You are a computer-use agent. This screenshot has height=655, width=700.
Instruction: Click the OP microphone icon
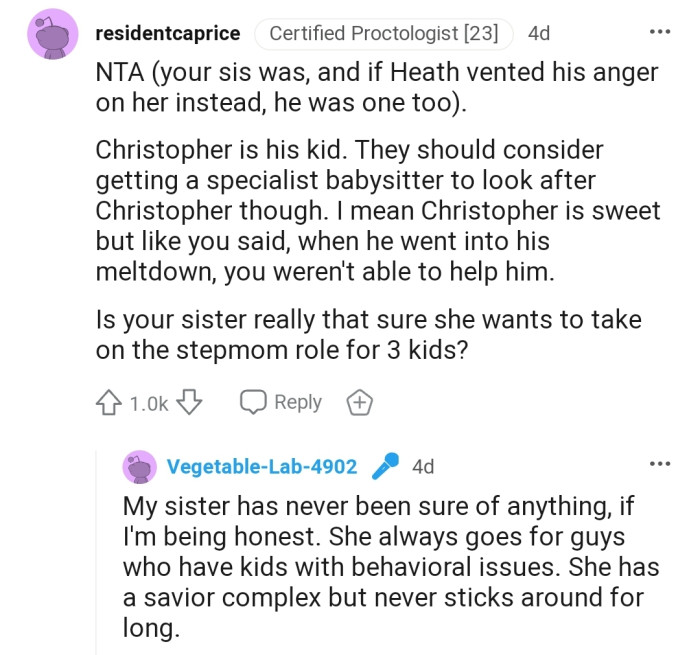point(384,467)
